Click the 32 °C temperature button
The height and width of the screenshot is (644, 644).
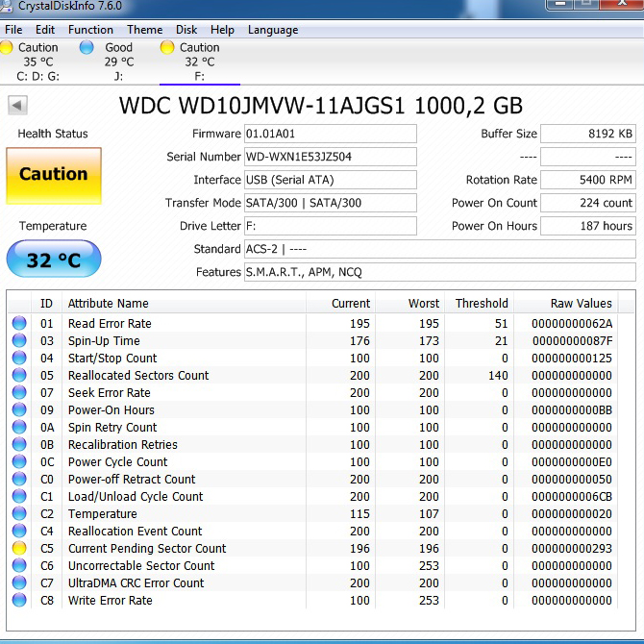54,260
